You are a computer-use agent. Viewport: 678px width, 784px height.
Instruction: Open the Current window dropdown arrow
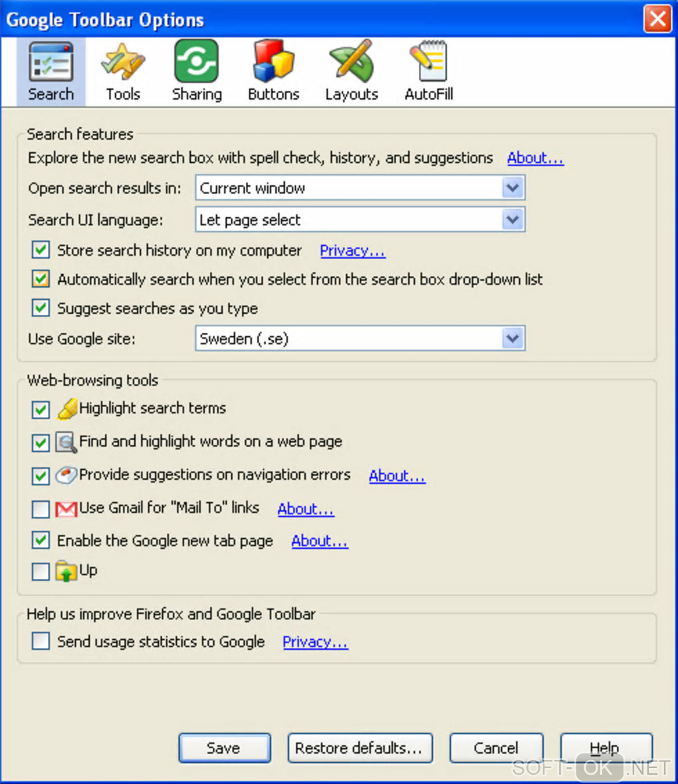coord(512,188)
